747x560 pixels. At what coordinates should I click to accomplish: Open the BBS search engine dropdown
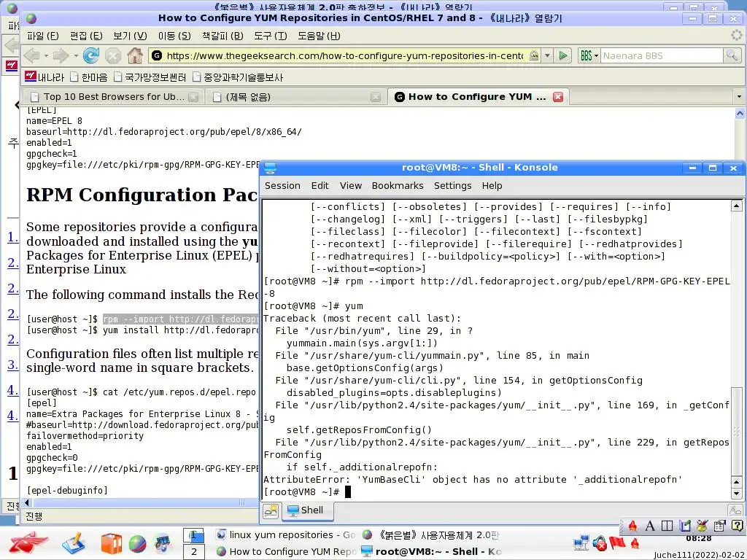(x=589, y=55)
